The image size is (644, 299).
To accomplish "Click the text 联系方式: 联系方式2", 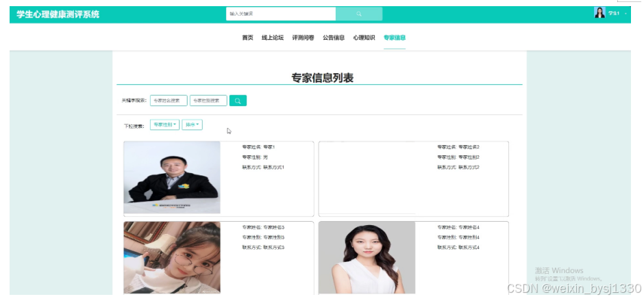I will (458, 168).
